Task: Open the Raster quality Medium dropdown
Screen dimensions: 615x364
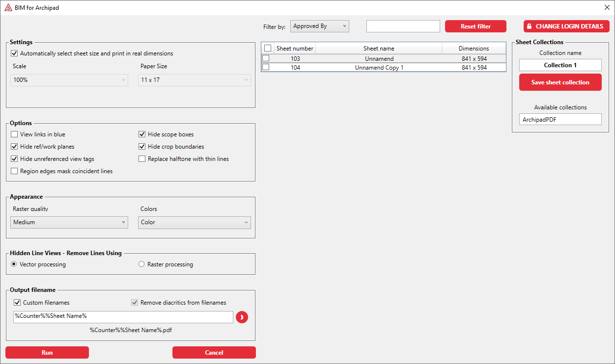Action: (x=69, y=223)
